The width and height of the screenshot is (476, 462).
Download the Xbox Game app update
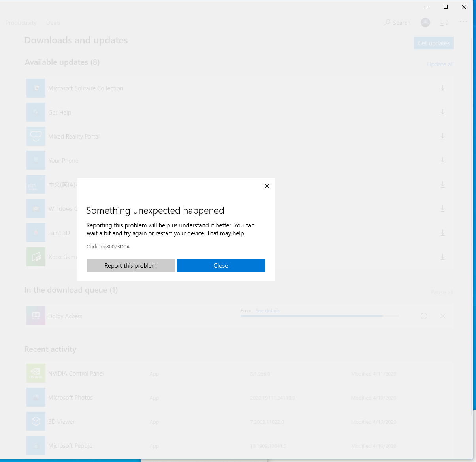[443, 257]
